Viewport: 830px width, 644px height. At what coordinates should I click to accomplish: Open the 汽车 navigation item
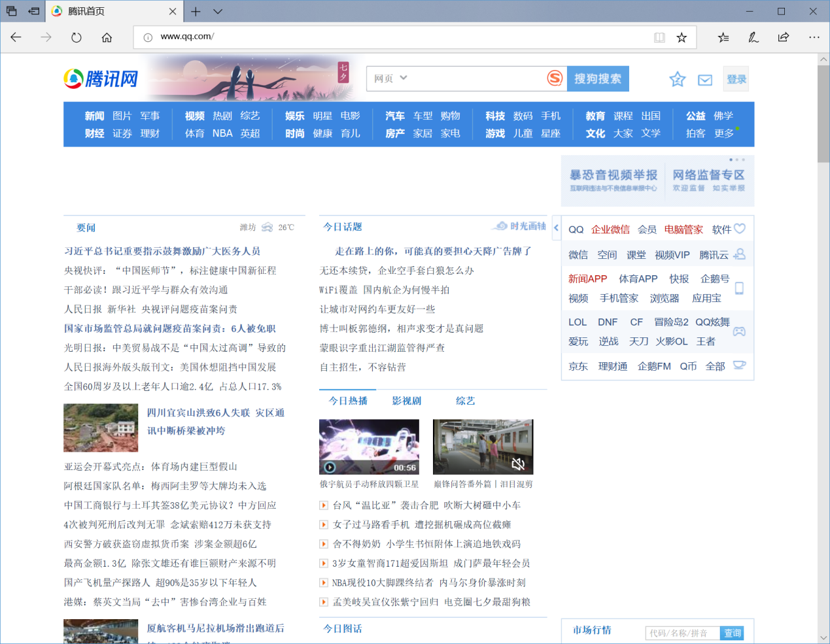[395, 116]
